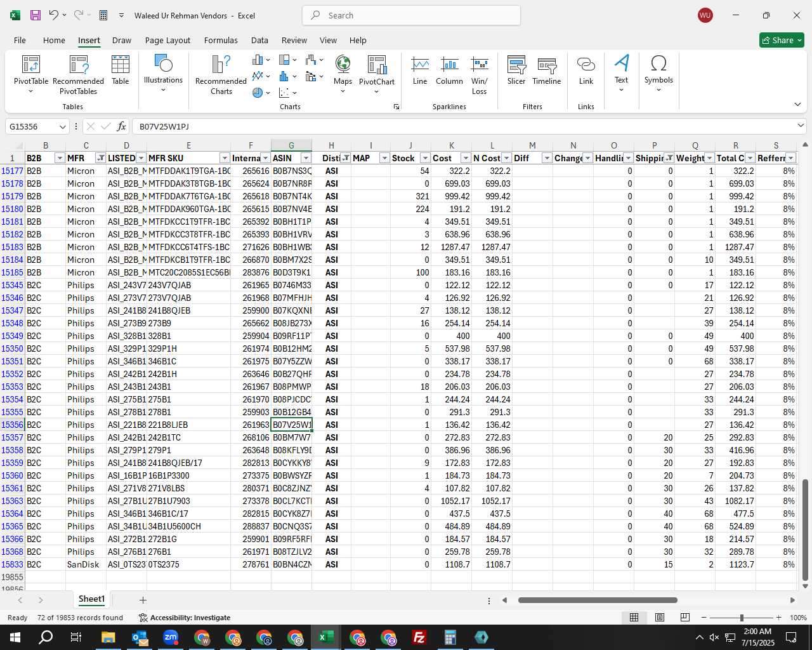Open the Review tab
Image resolution: width=812 pixels, height=650 pixels.
(294, 40)
